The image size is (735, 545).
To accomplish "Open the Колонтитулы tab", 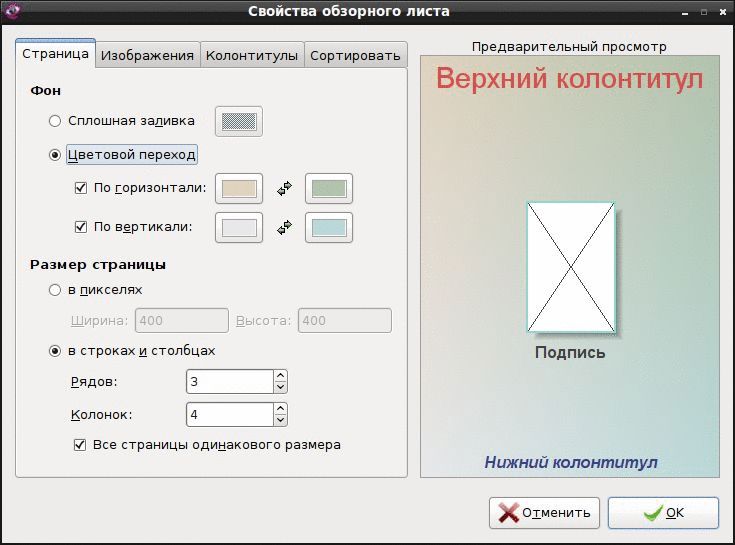I will [x=252, y=55].
